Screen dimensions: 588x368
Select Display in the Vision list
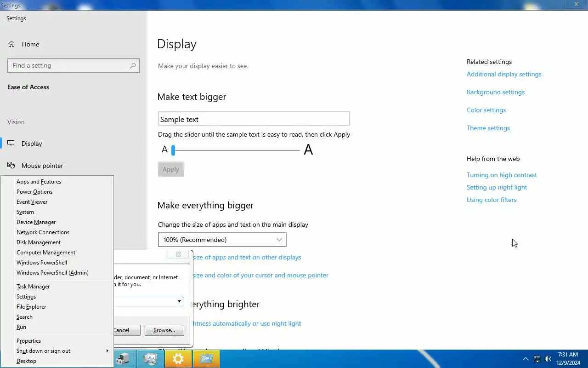coord(32,144)
